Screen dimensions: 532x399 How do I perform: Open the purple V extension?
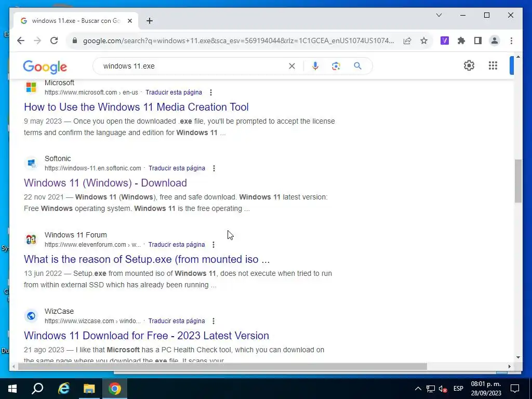(x=445, y=41)
